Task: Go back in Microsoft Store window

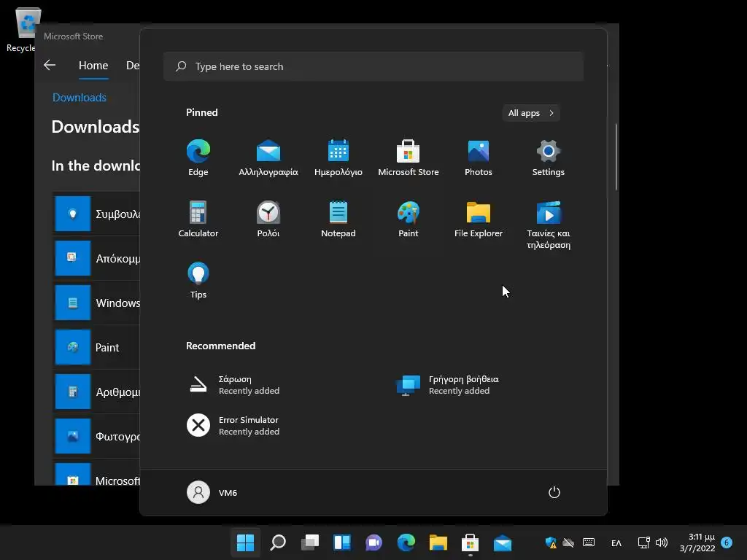Action: pyautogui.click(x=50, y=65)
